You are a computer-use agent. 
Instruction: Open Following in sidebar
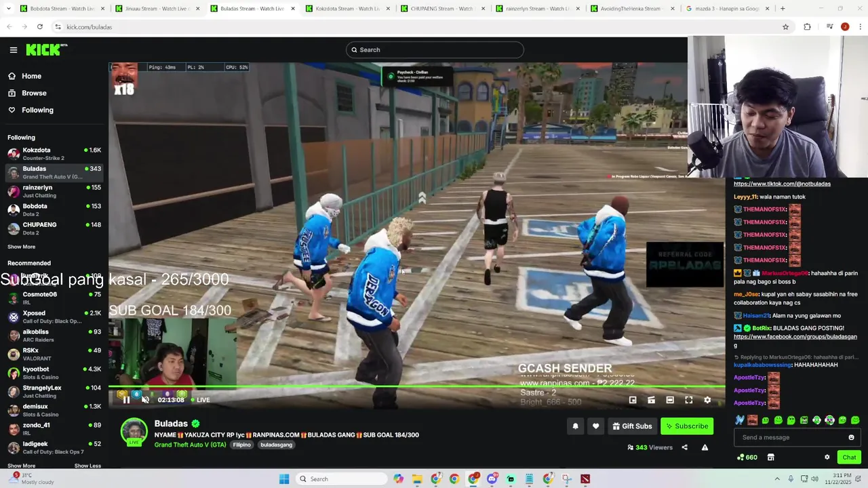point(31,110)
